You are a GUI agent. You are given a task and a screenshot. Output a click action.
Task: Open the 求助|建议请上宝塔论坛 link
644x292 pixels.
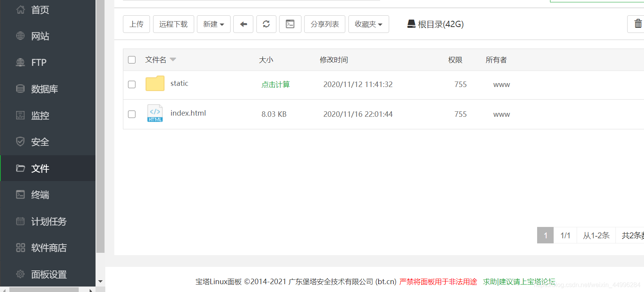coord(519,281)
